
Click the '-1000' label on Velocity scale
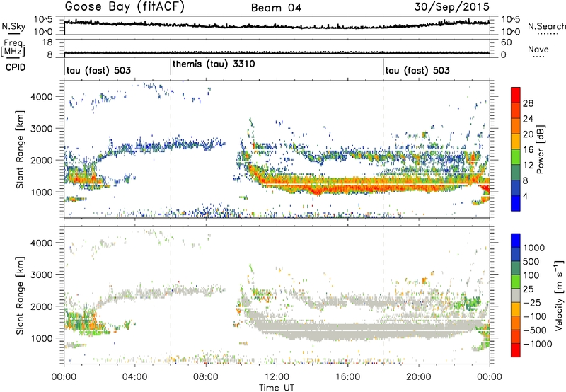pyautogui.click(x=538, y=344)
